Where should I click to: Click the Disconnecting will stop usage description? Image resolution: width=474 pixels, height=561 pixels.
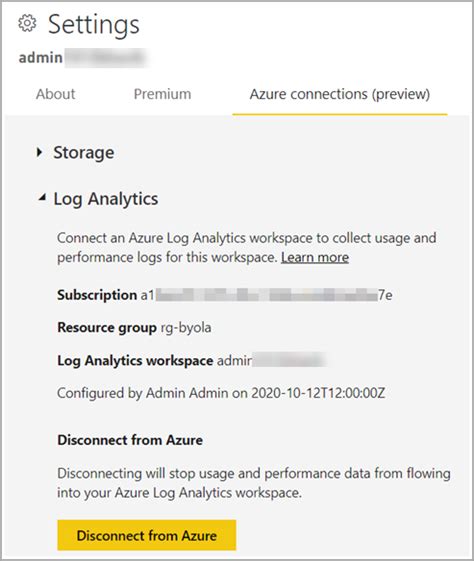click(x=254, y=483)
